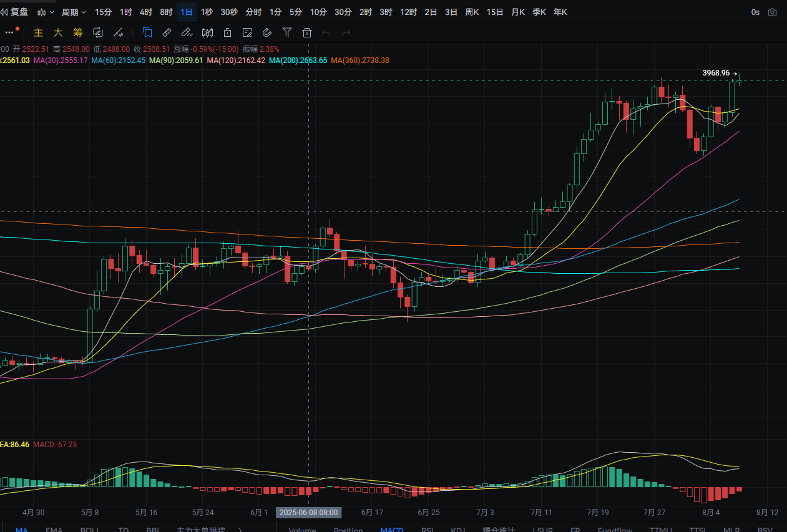Select the ruler measurement tool
This screenshot has height=532, width=787.
(167, 32)
